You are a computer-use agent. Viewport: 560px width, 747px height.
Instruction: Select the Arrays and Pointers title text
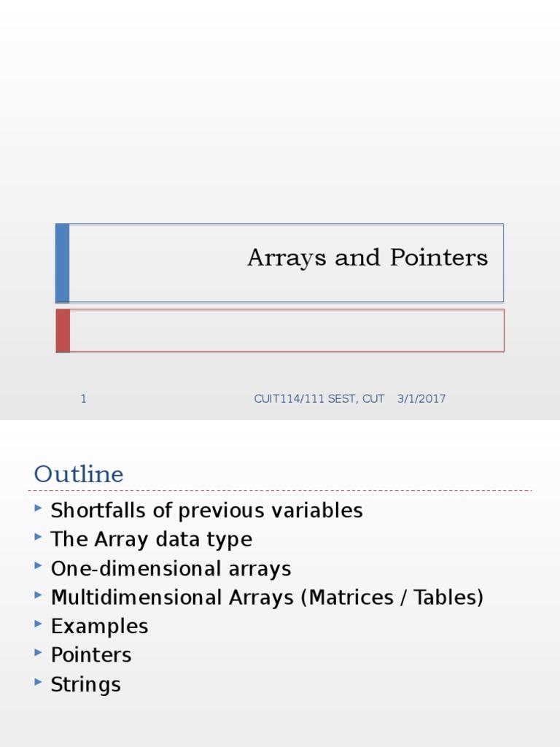(367, 258)
